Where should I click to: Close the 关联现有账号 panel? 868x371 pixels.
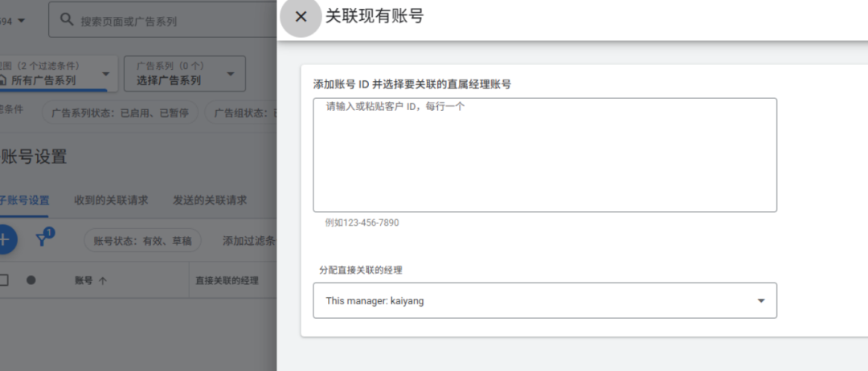301,17
